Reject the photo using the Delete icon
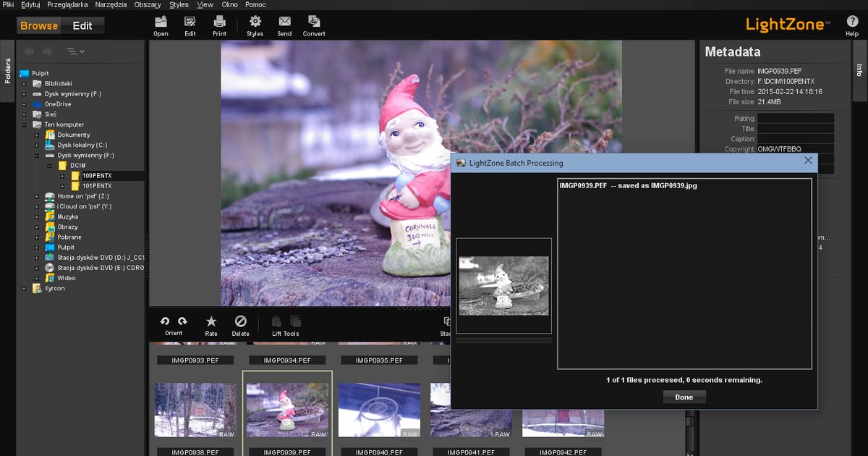Image resolution: width=868 pixels, height=456 pixels. (x=241, y=322)
